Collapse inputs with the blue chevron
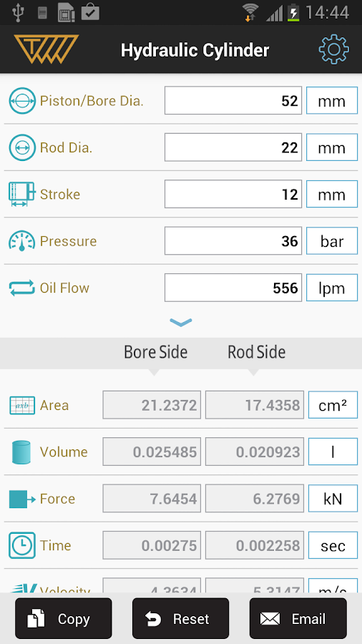 click(180, 323)
